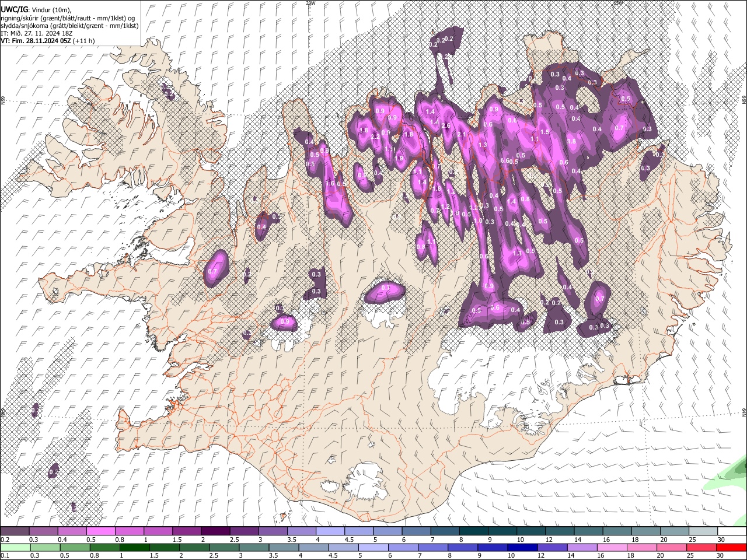
Task: Click the 30 label on the upper snow scale
Action: tap(721, 540)
